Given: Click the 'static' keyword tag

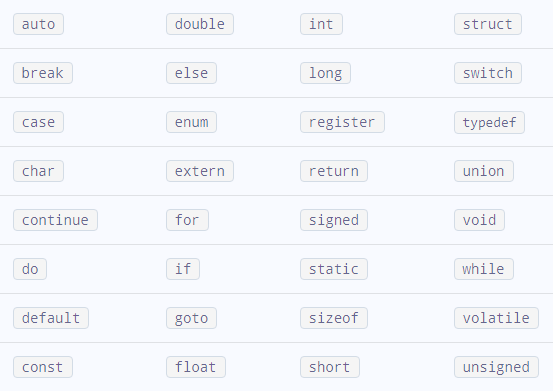Looking at the screenshot, I should point(334,269).
